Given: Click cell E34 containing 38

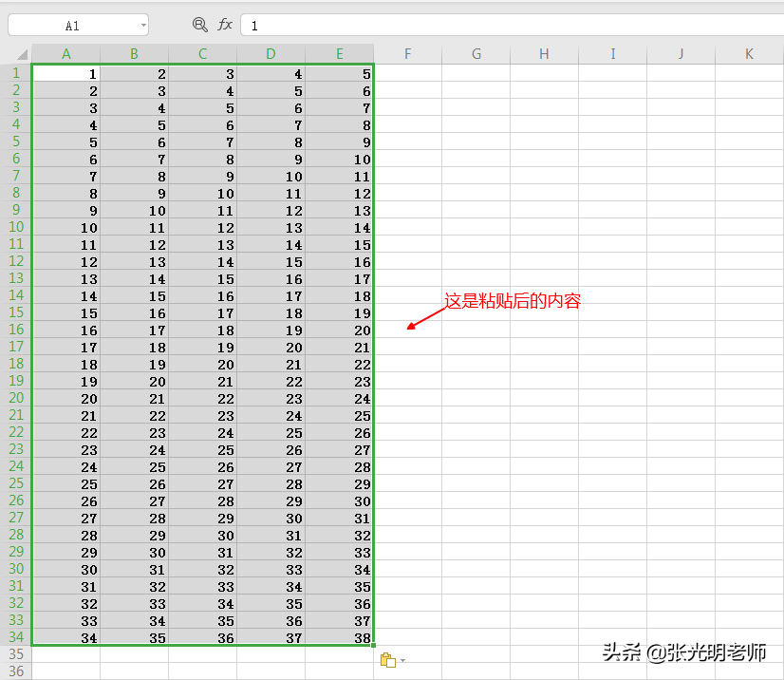Looking at the screenshot, I should click(x=340, y=637).
